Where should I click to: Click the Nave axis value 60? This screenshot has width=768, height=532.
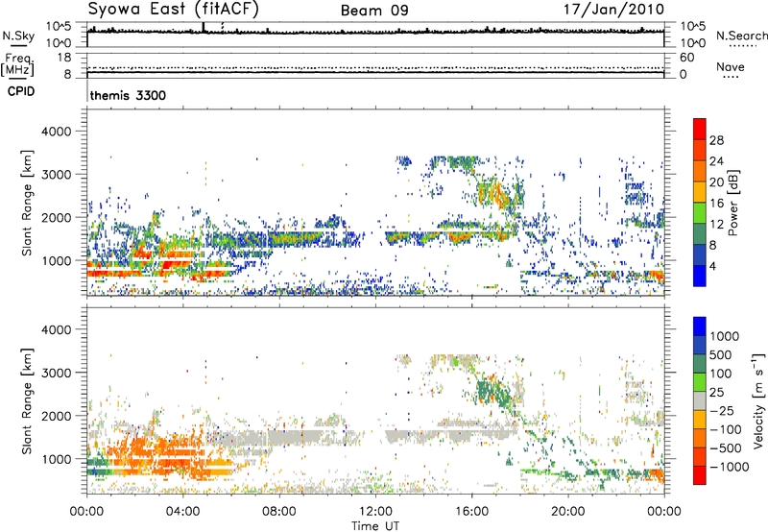(687, 58)
